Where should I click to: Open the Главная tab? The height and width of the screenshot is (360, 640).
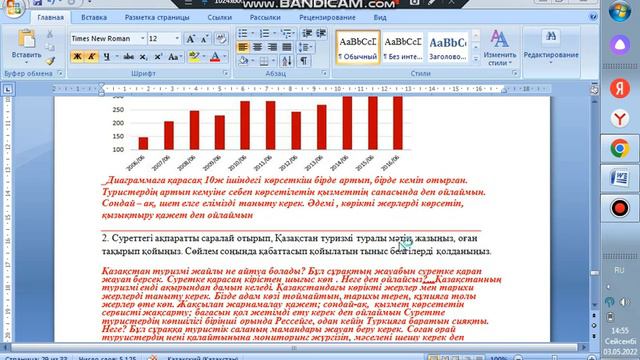coord(51,18)
